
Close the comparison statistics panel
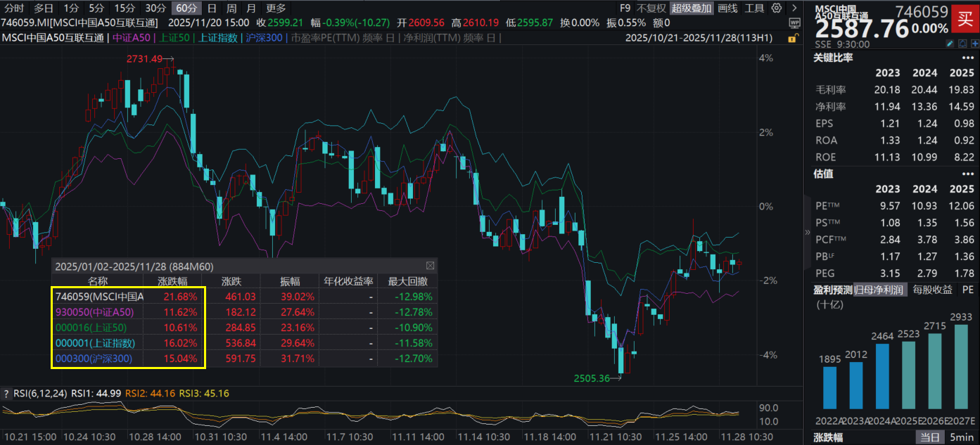430,266
